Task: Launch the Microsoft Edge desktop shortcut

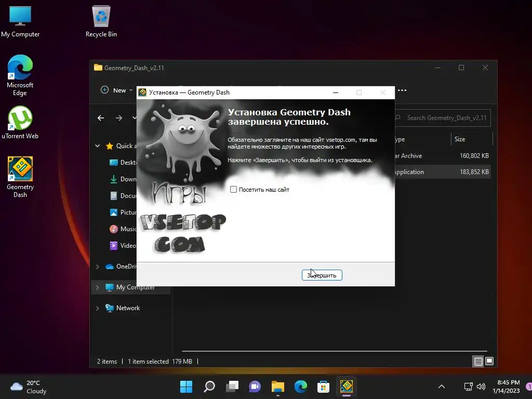Action: (20, 75)
